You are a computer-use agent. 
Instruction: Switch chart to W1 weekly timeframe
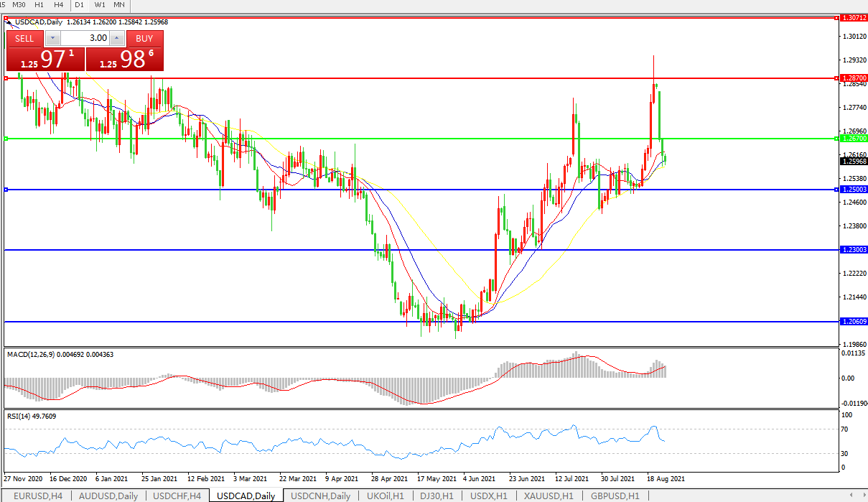pyautogui.click(x=100, y=4)
